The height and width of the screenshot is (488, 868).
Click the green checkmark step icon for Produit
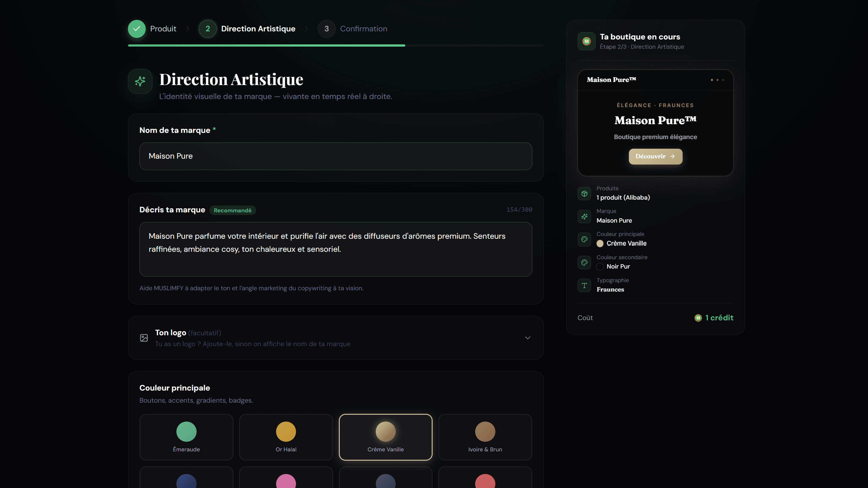point(136,29)
